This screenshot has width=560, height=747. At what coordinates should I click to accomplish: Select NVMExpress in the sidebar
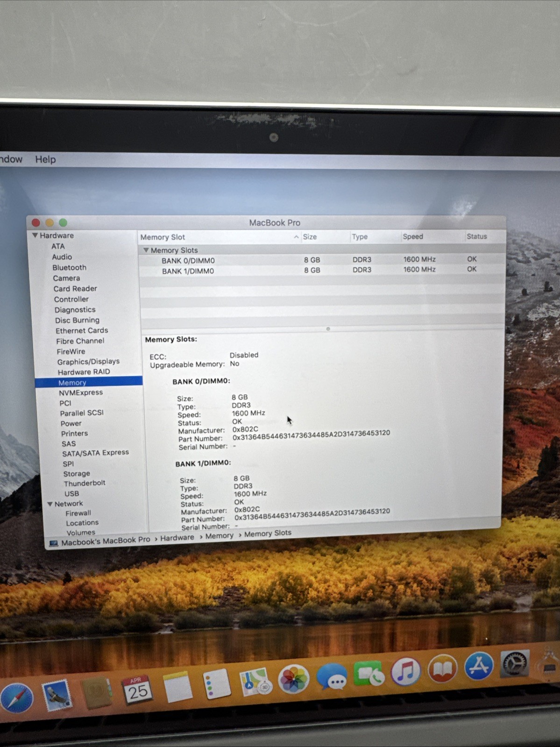coord(81,393)
